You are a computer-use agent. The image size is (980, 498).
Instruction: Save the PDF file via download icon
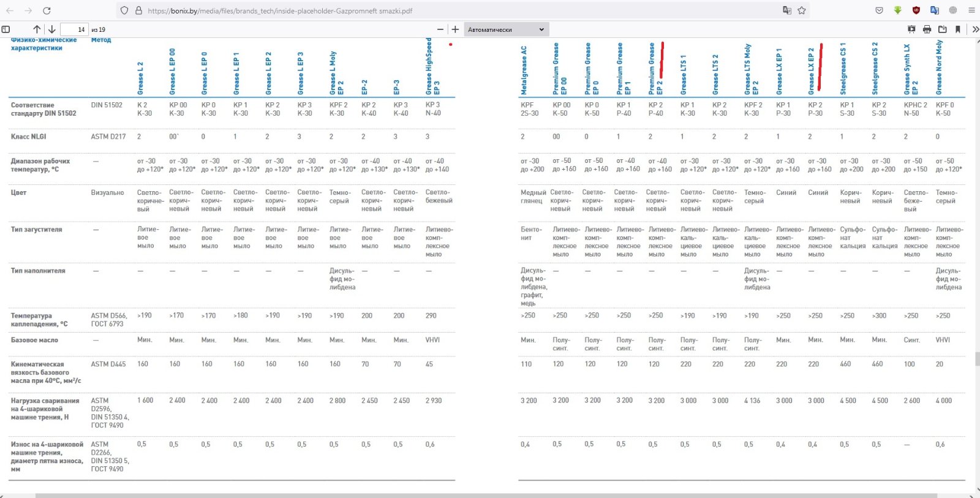click(942, 29)
